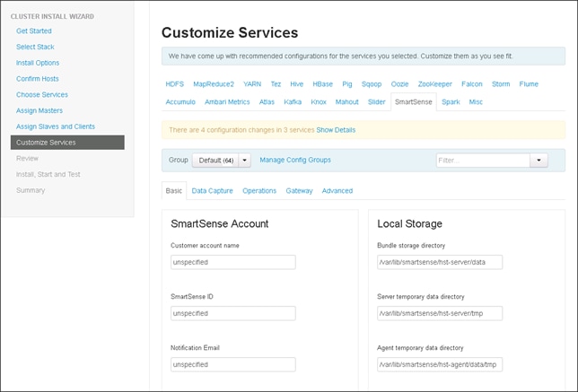Screen dimensions: 578x392
Task: Select the Hive service tab
Action: click(297, 84)
